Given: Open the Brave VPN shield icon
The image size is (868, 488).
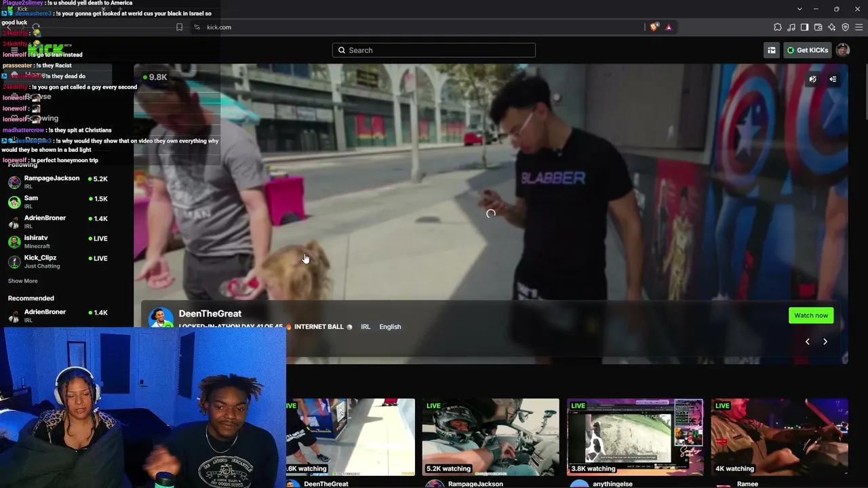Looking at the screenshot, I should coord(846,27).
